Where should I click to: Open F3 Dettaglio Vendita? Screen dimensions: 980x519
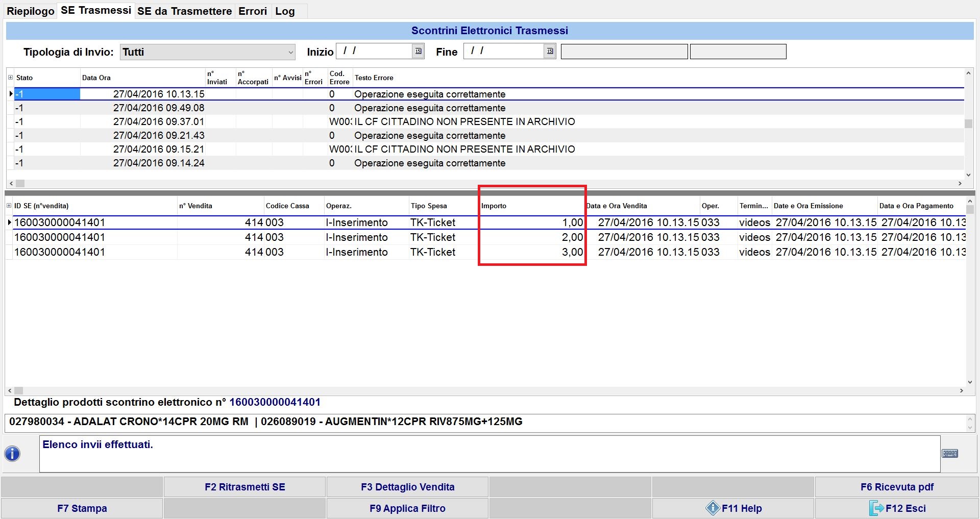[x=407, y=487]
